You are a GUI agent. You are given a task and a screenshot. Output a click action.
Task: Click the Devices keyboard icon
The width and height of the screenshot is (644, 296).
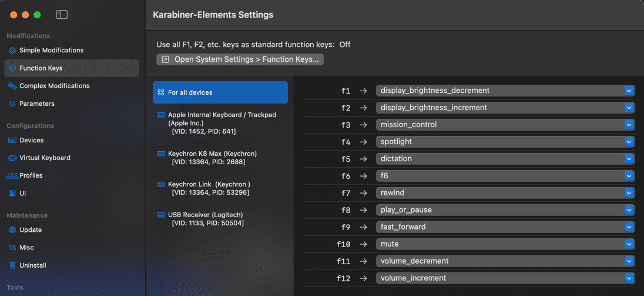[12, 141]
